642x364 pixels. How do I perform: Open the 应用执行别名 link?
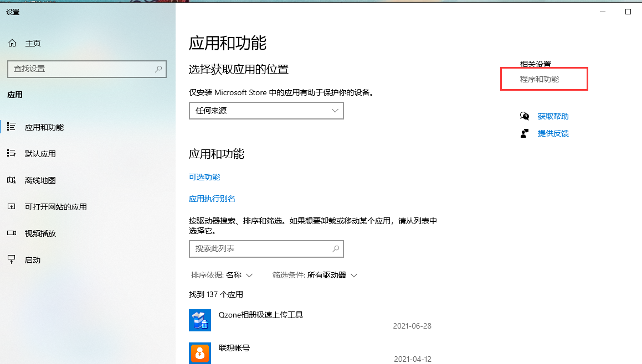[x=212, y=199]
